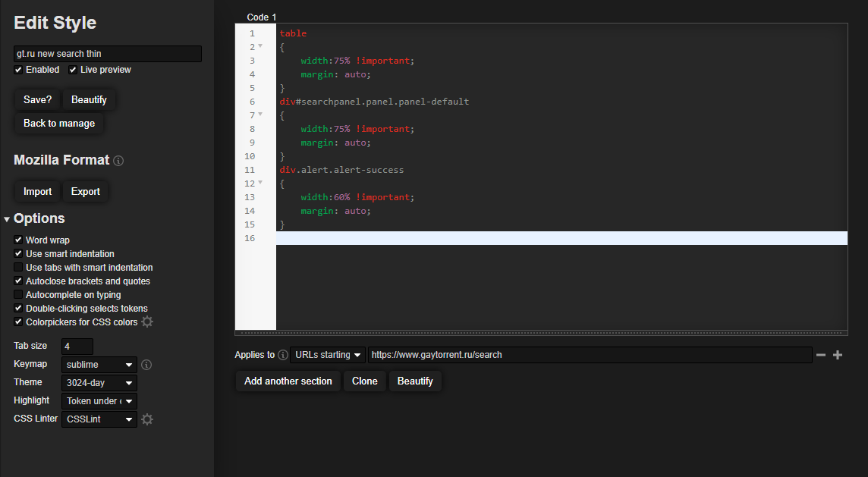Enable Autocomplete on typing
Viewport: 868px width, 477px height.
pos(18,294)
